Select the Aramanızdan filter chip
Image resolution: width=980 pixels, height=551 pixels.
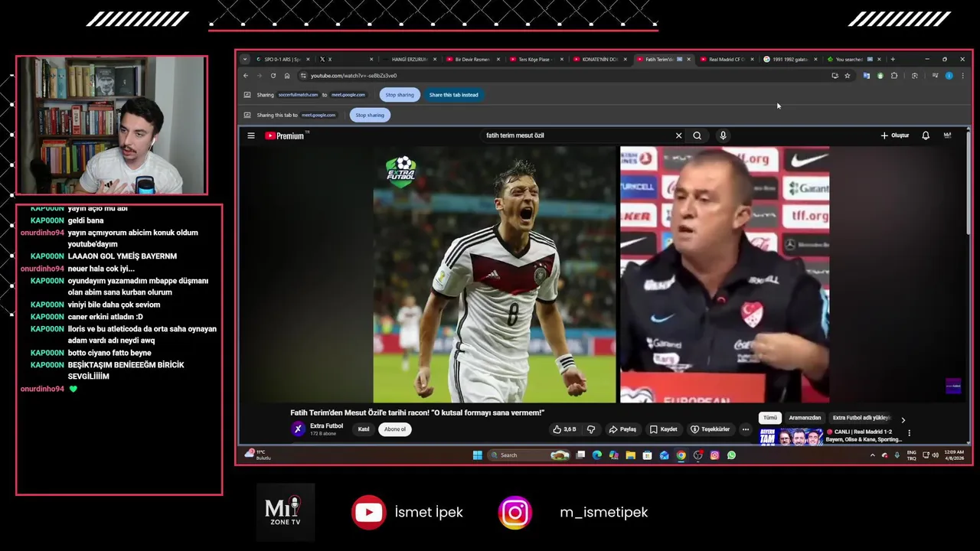click(x=805, y=418)
